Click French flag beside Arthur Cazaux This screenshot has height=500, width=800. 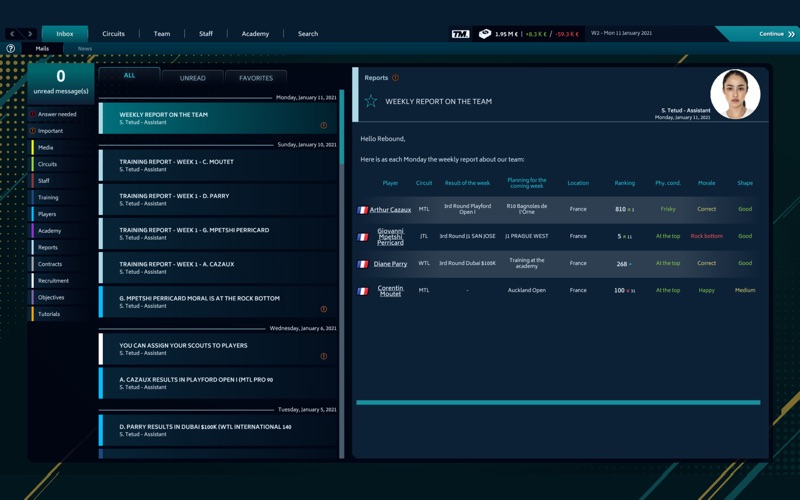tap(362, 210)
